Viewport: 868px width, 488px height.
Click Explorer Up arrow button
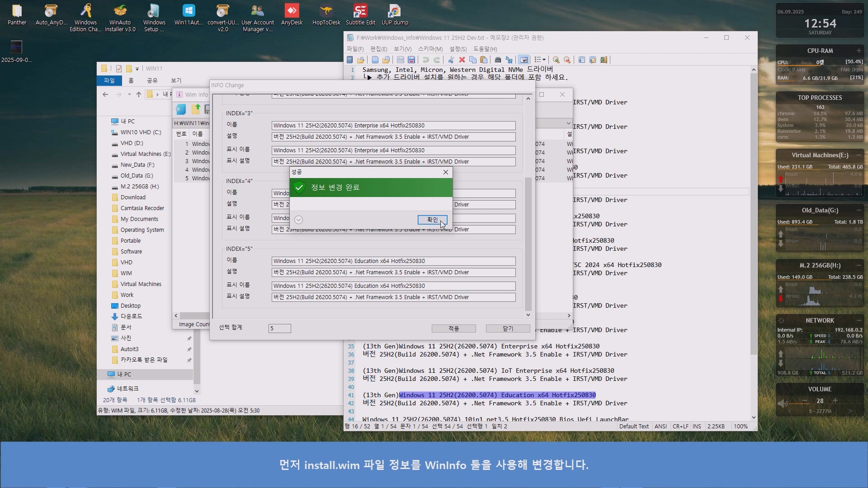(139, 94)
